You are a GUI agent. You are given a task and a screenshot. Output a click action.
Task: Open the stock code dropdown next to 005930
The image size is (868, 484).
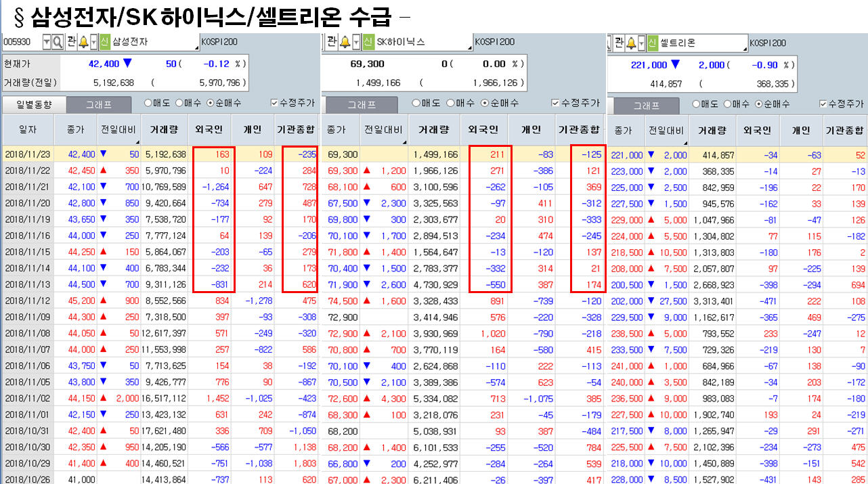tap(46, 42)
